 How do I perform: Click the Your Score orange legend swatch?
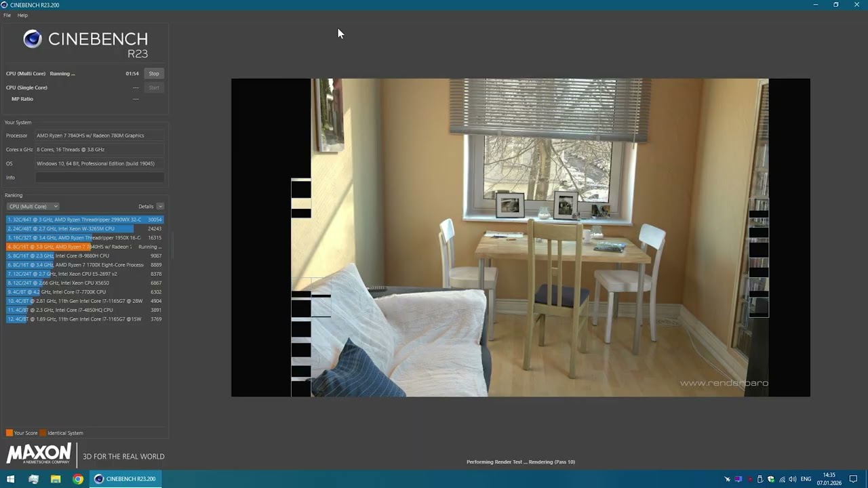coord(9,432)
